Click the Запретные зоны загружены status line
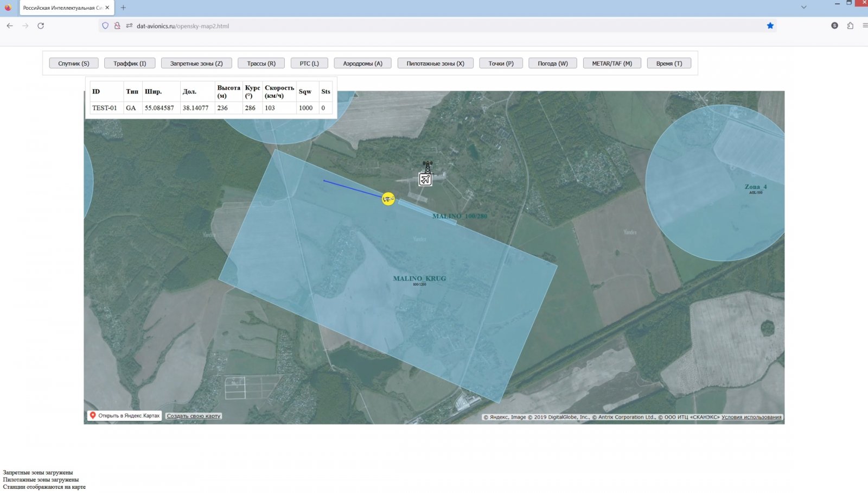Image resolution: width=868 pixels, height=493 pixels. pyautogui.click(x=38, y=472)
